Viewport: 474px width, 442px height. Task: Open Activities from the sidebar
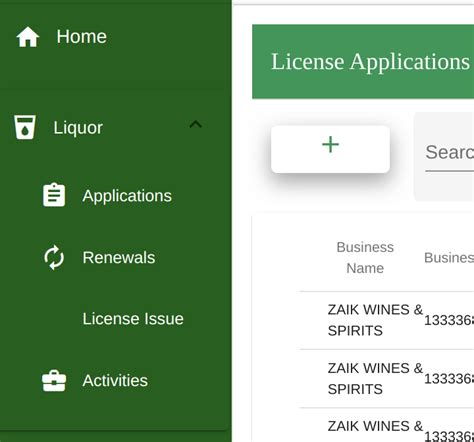tap(116, 381)
